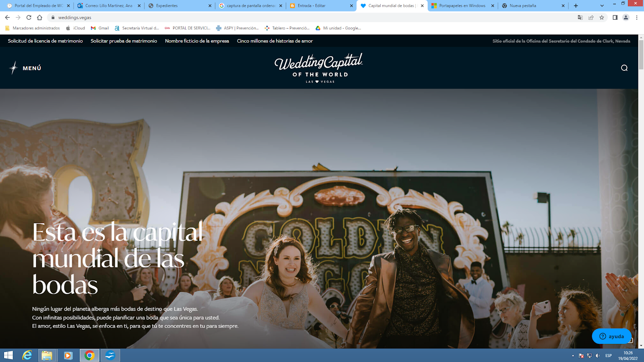The width and height of the screenshot is (644, 362).
Task: Show hidden system tray icons arrow
Action: coord(573,356)
